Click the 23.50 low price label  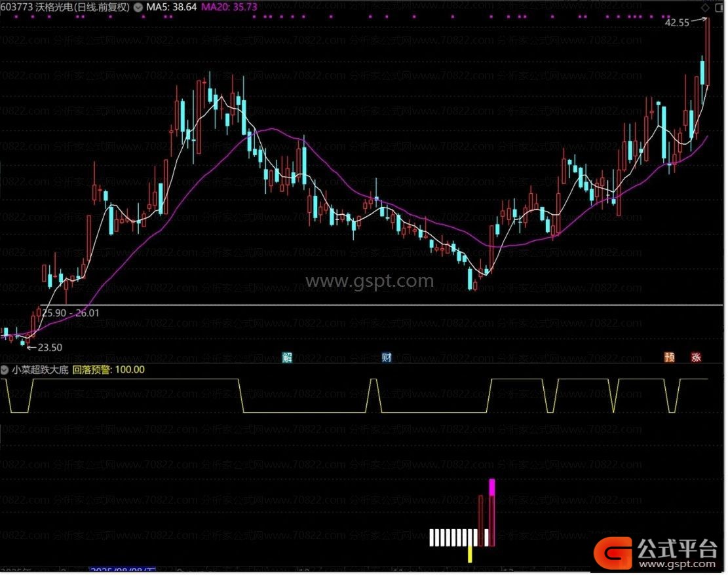50,348
